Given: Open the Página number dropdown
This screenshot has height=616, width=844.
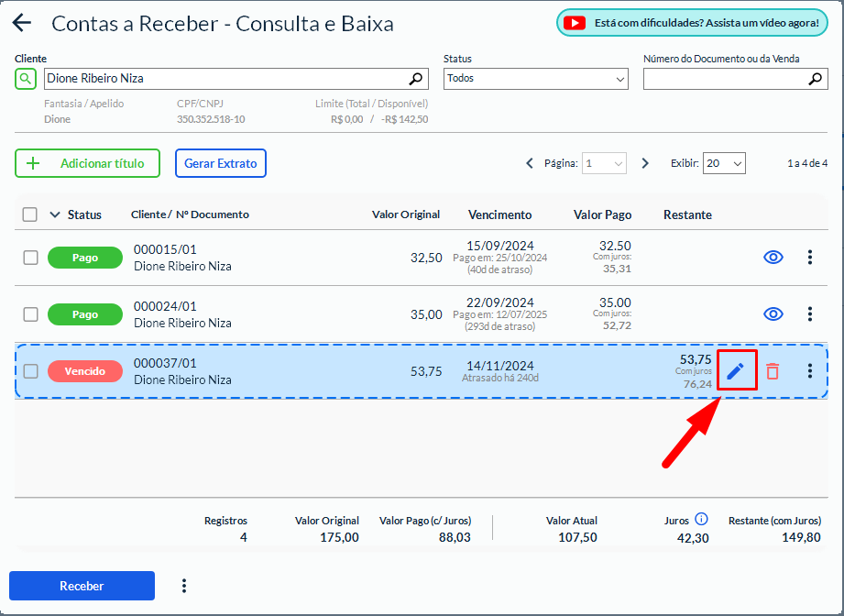Looking at the screenshot, I should [604, 163].
